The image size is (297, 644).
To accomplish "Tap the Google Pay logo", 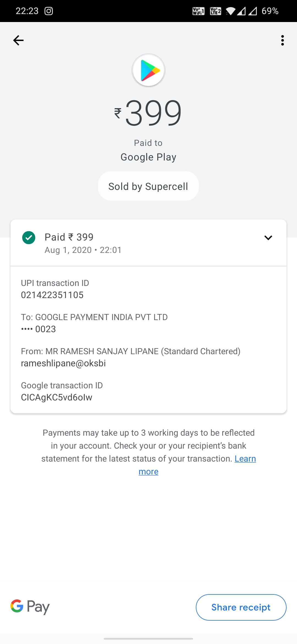I will (30, 607).
